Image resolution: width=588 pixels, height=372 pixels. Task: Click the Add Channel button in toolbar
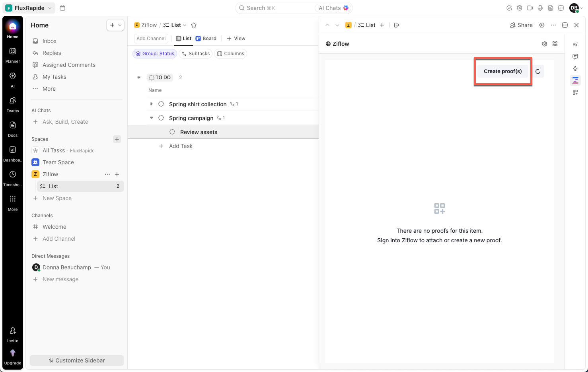tap(151, 39)
